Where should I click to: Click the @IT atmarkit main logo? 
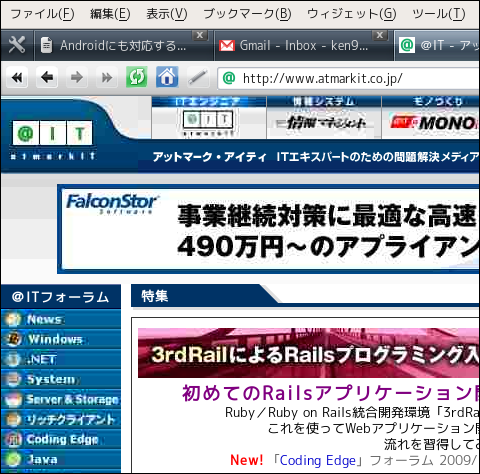(53, 140)
